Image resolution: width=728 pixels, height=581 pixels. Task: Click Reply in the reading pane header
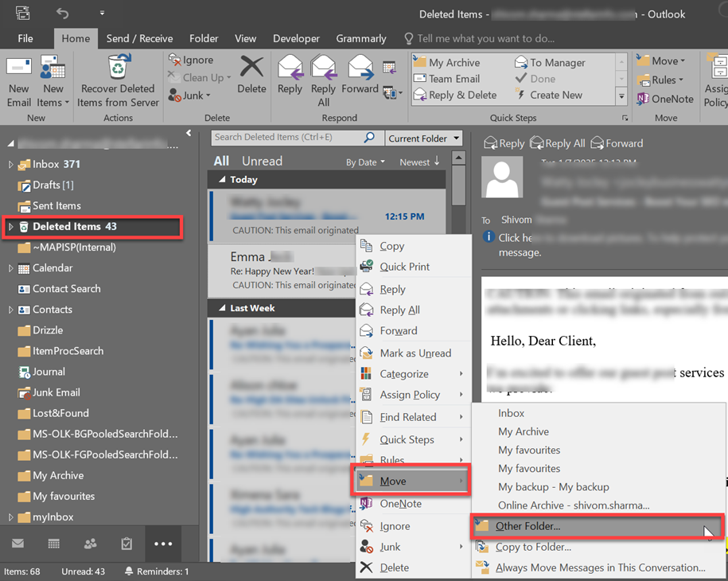point(504,143)
